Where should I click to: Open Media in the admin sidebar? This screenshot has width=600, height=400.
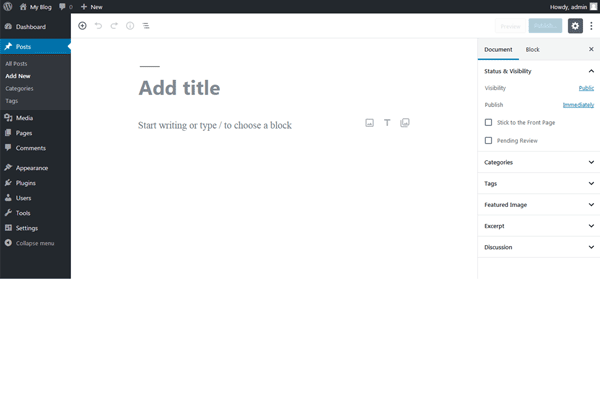pos(24,118)
